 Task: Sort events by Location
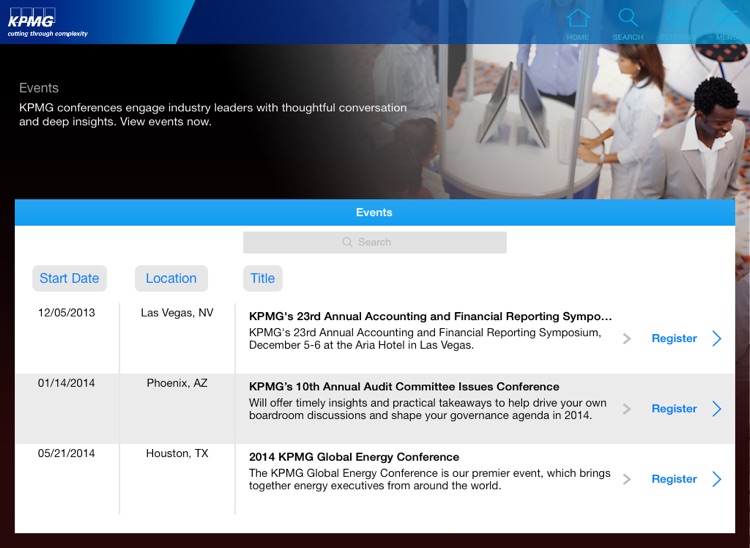[x=171, y=278]
